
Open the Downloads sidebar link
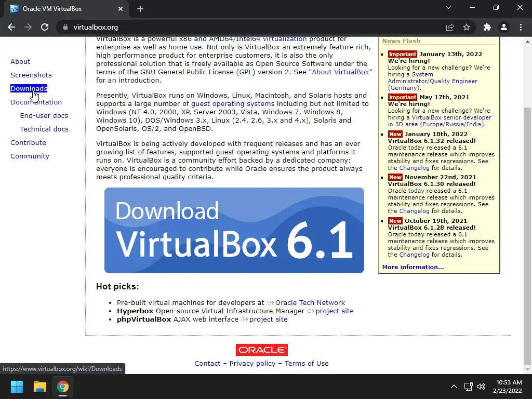click(x=29, y=88)
